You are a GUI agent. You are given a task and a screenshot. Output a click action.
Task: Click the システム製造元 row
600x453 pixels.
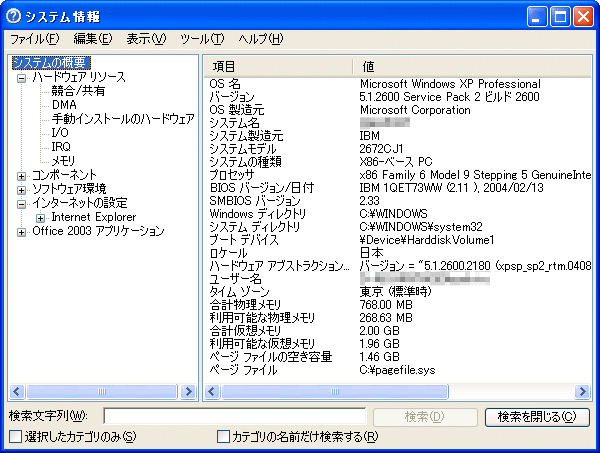click(x=398, y=136)
